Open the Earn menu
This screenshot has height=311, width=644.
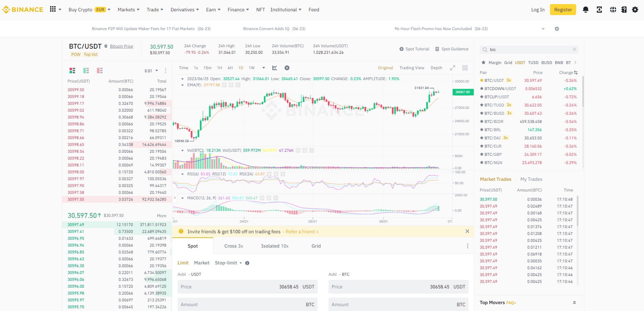pyautogui.click(x=213, y=10)
